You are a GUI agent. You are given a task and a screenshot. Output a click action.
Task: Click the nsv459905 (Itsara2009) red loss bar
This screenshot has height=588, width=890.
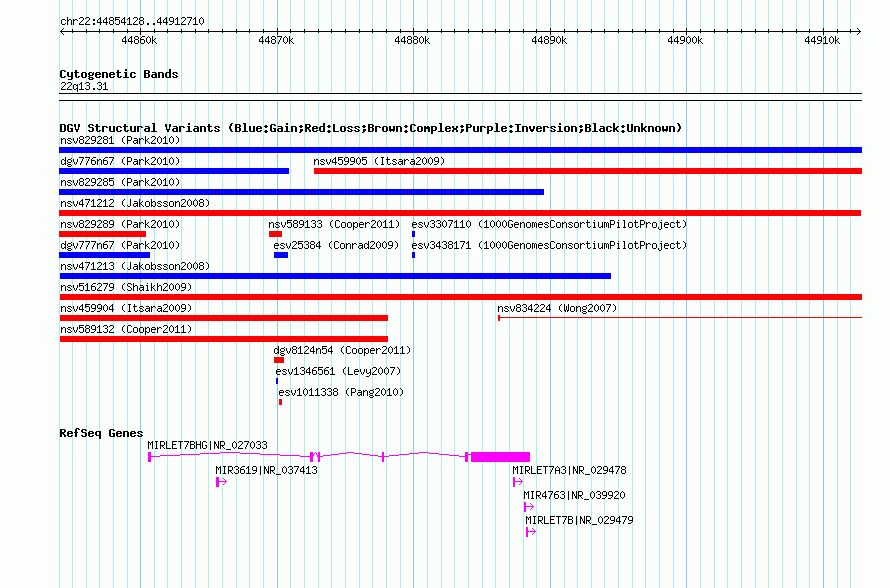click(588, 171)
